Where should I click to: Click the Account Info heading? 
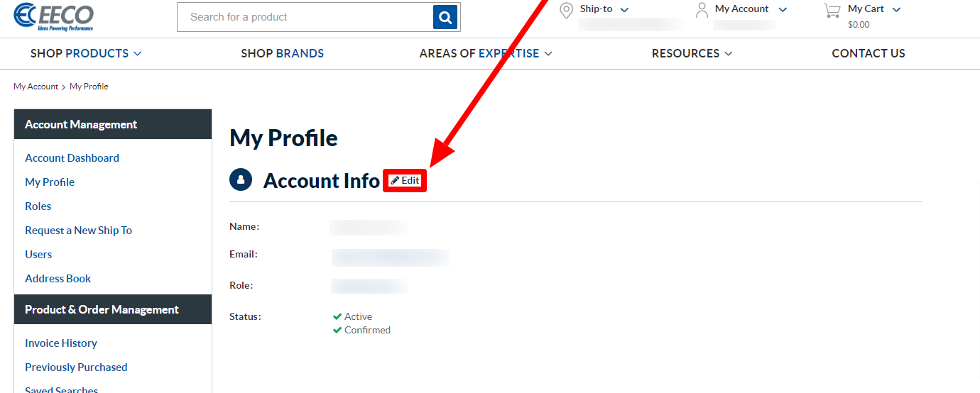click(321, 181)
